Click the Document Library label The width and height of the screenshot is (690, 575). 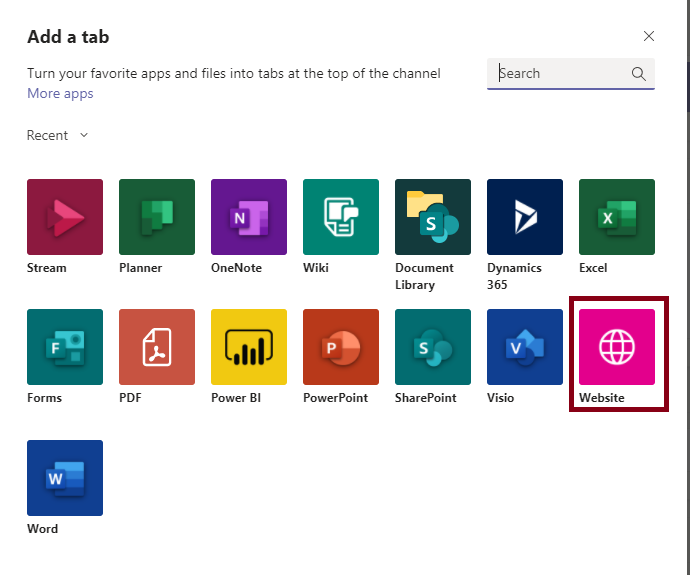[x=424, y=276]
